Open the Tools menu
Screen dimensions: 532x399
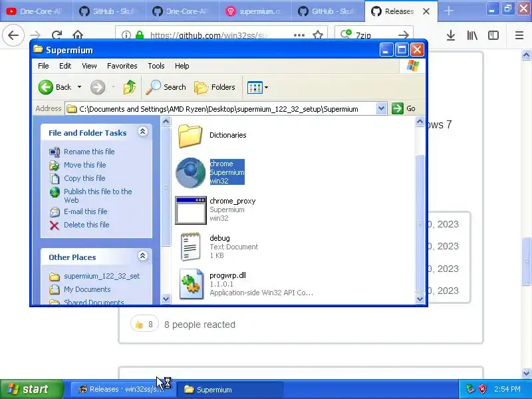[156, 66]
